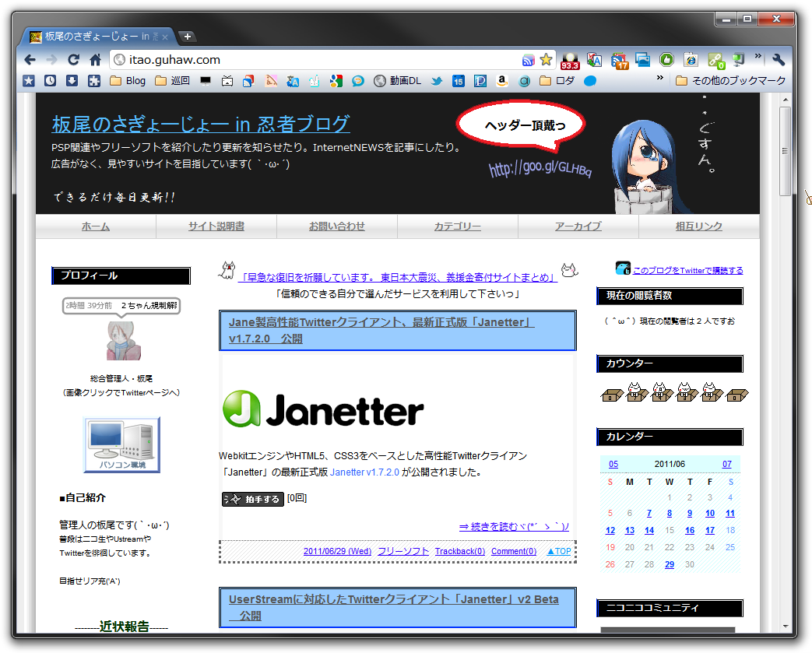Select the 板尾のさぎょーじょー browser tab

click(98, 37)
